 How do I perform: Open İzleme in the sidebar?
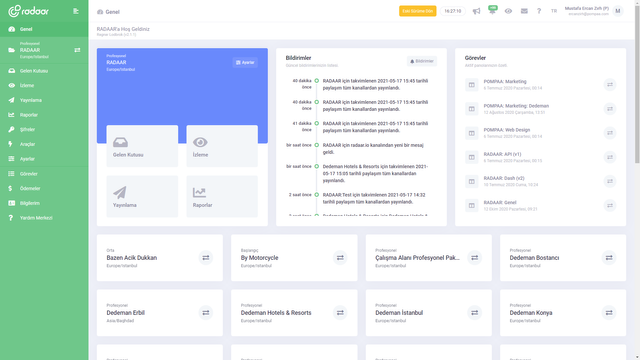tap(44, 85)
